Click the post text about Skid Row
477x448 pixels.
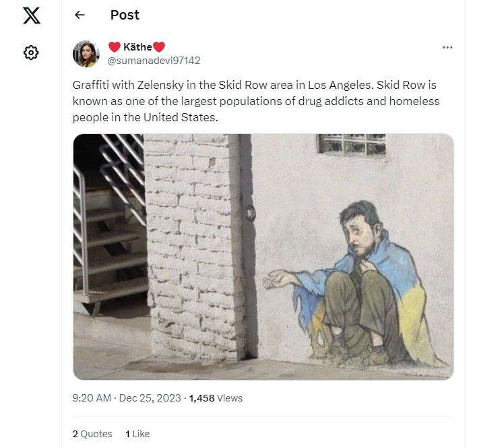(x=256, y=101)
